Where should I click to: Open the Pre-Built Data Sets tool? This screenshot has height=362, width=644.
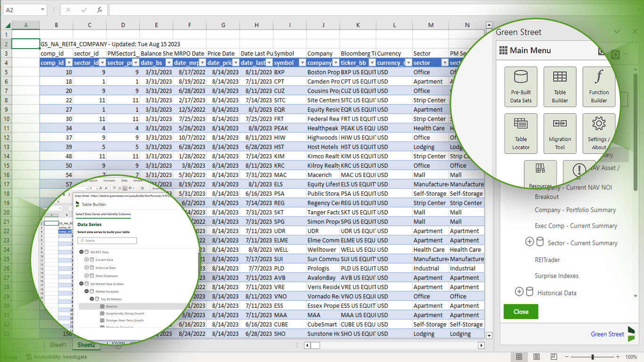coord(521,87)
